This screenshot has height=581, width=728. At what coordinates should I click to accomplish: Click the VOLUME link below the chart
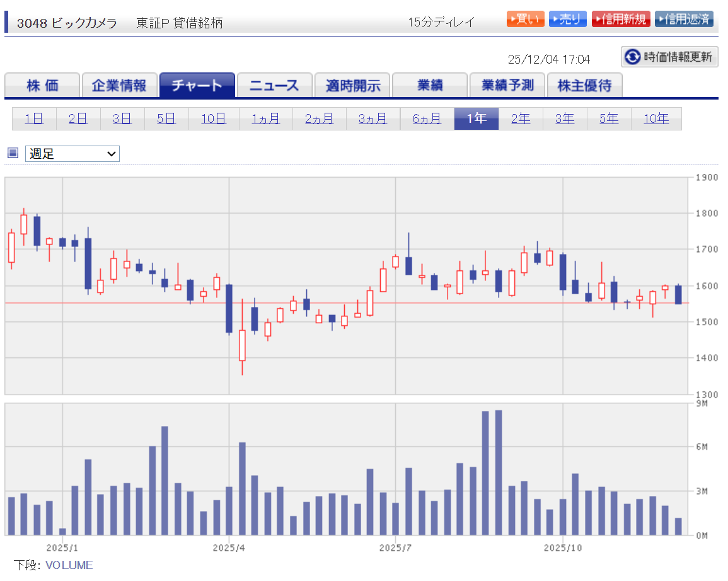coord(69,565)
